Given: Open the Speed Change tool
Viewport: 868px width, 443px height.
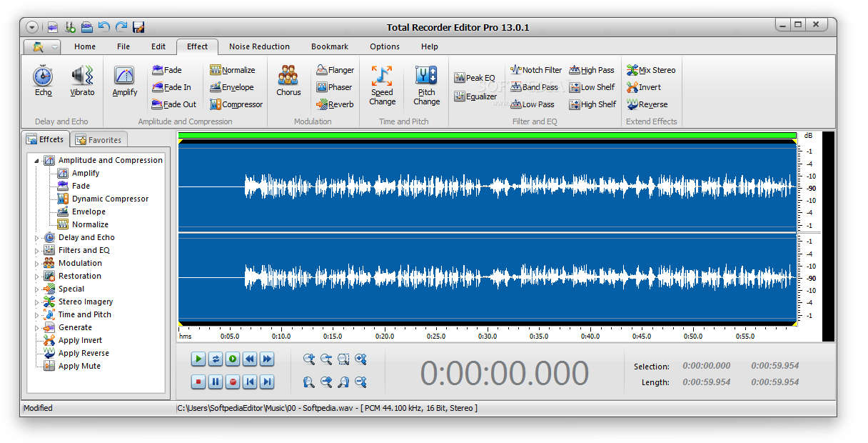Looking at the screenshot, I should pyautogui.click(x=382, y=84).
